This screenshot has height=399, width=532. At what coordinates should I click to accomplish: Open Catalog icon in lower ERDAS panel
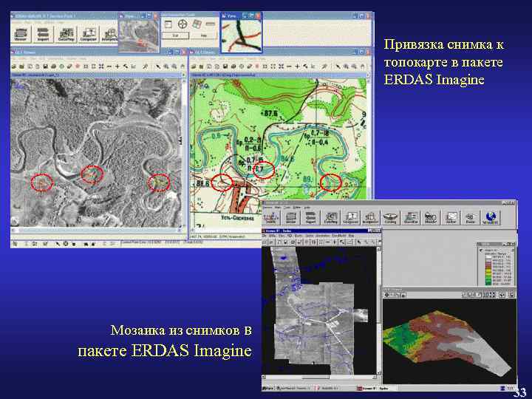click(391, 217)
